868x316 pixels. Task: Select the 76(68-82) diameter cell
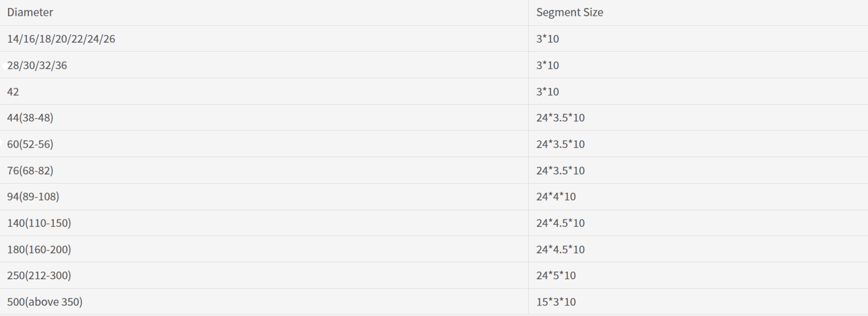coord(30,171)
